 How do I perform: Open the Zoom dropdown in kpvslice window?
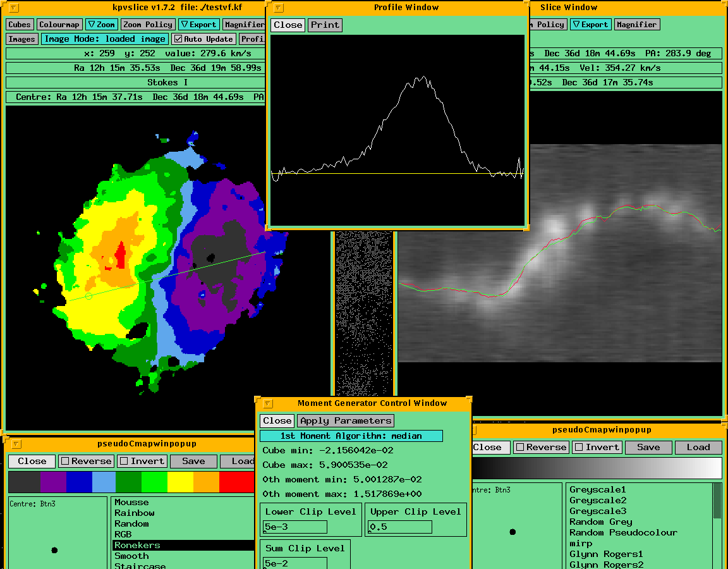click(x=101, y=25)
